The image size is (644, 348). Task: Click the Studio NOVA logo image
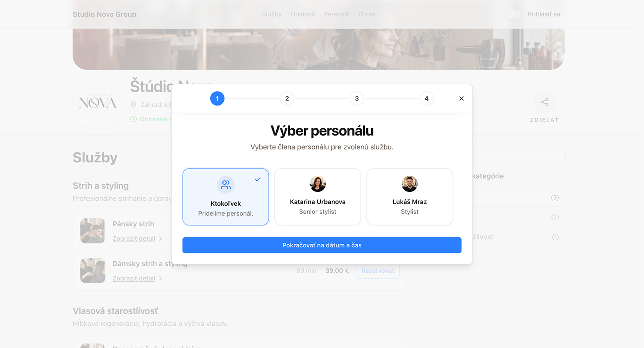point(98,102)
